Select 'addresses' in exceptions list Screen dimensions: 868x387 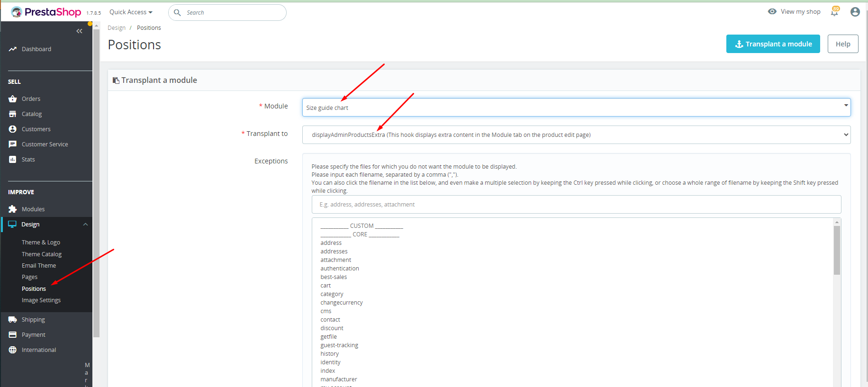pyautogui.click(x=334, y=252)
